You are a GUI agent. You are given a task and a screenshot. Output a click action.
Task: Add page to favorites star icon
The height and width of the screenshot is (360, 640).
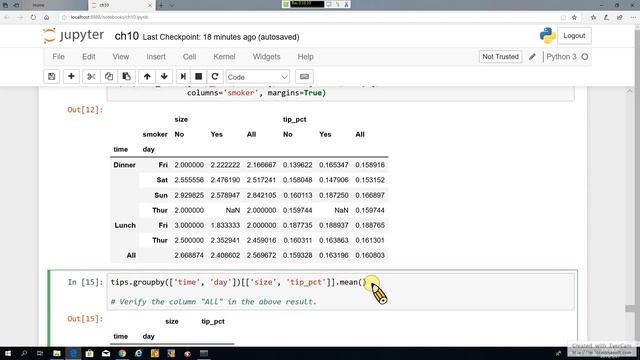pyautogui.click(x=574, y=17)
